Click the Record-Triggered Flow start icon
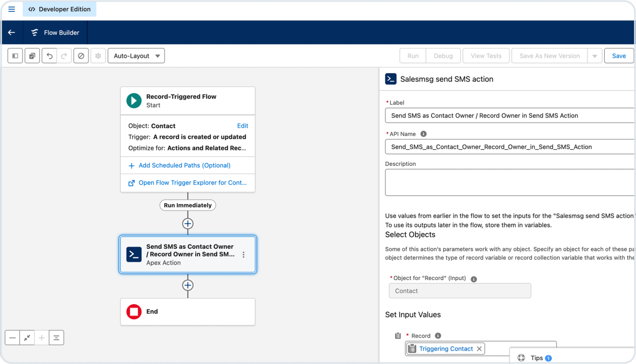 pos(134,101)
